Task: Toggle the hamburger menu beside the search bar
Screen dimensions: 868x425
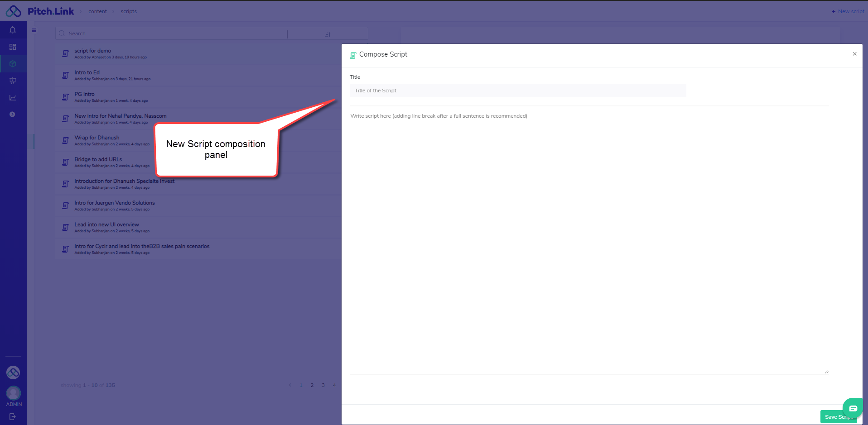Action: coord(34,30)
